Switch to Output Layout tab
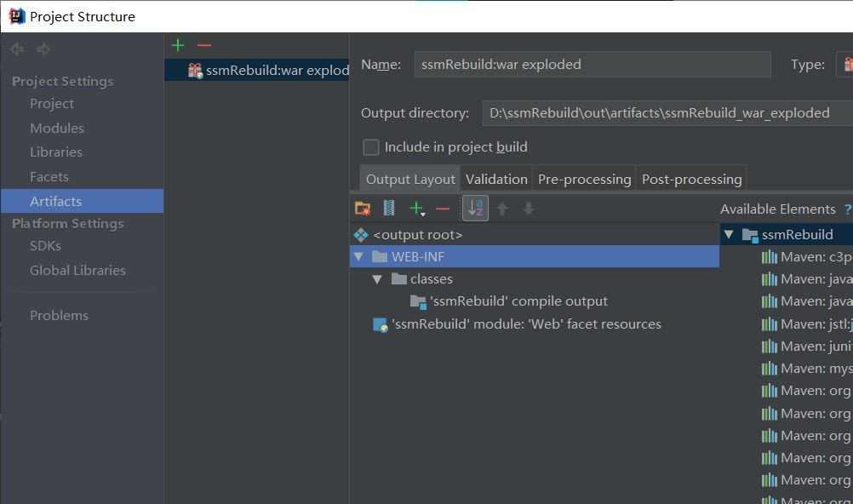 pyautogui.click(x=410, y=179)
